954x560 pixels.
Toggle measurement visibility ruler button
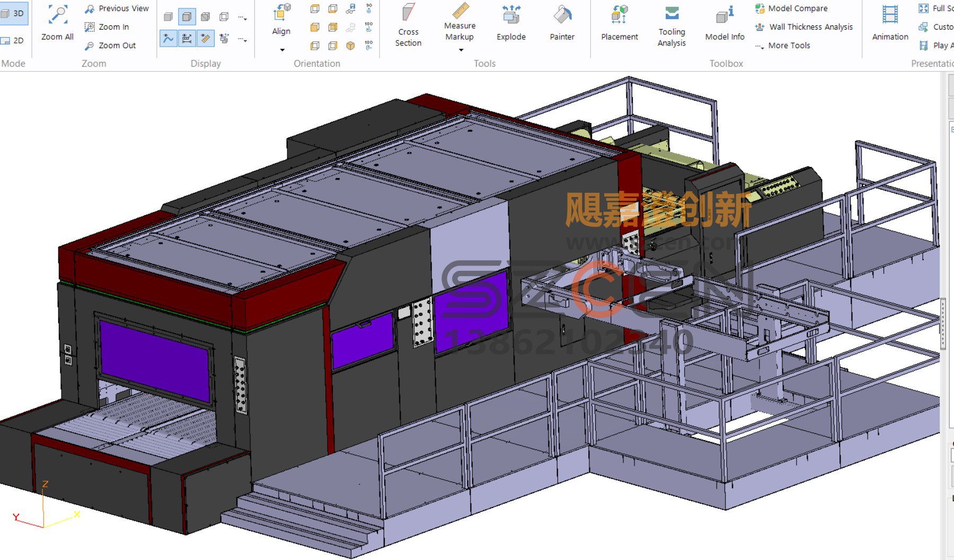[x=206, y=38]
